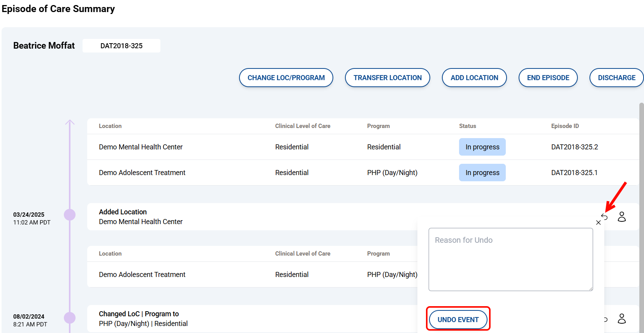Select the ADD LOCATION button
The height and width of the screenshot is (333, 644).
tap(474, 78)
